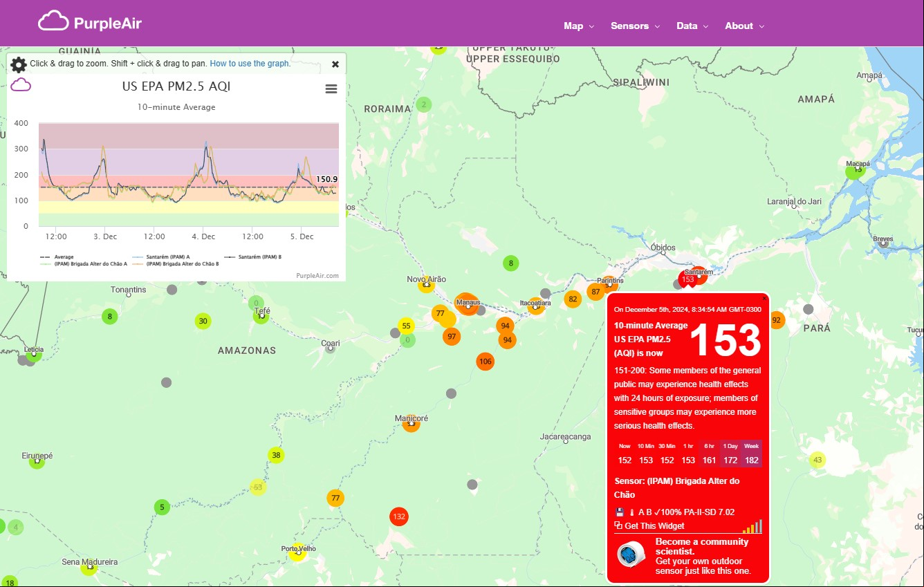The height and width of the screenshot is (587, 924).
Task: Click the outdoor sensor product thumbnail
Action: (630, 555)
